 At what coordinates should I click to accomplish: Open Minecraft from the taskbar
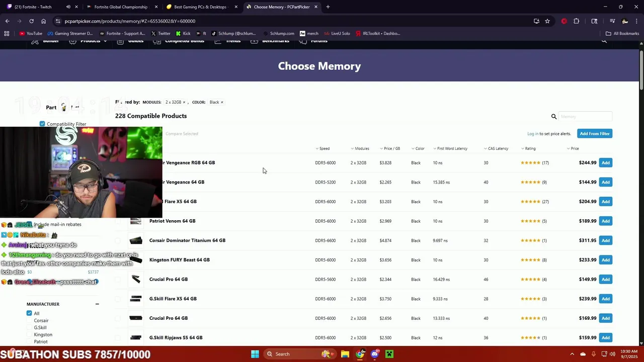point(389,354)
